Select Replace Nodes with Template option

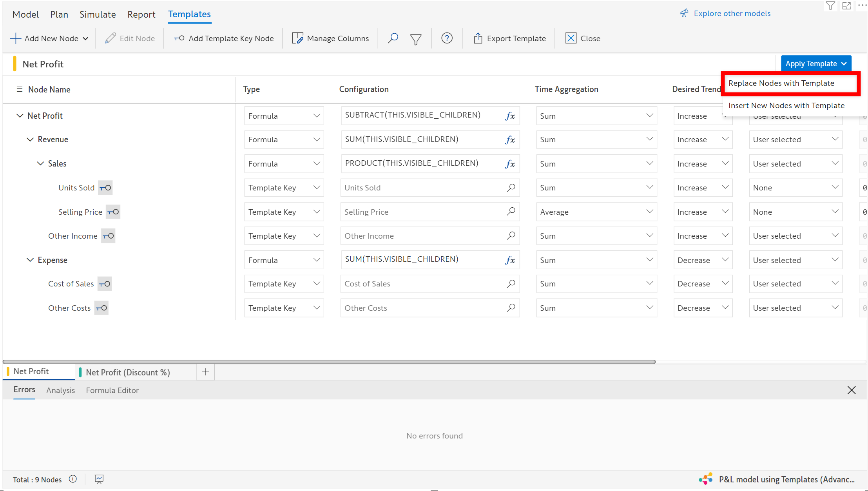781,83
